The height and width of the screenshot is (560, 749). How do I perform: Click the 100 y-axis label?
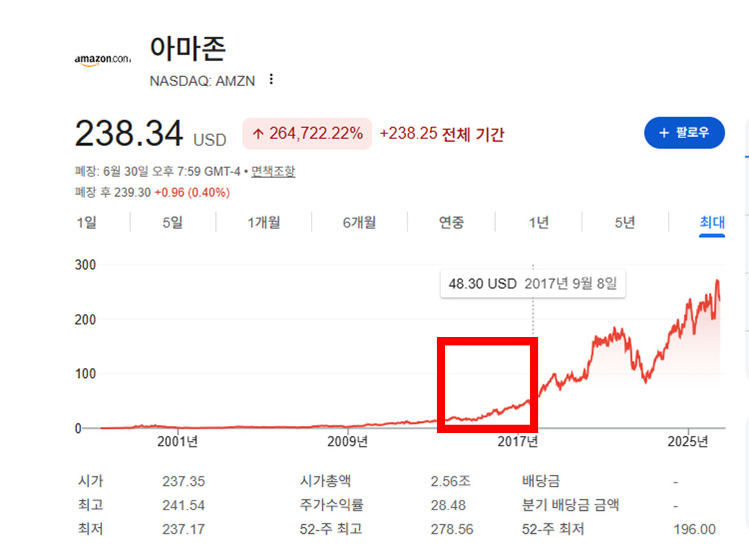pos(86,374)
